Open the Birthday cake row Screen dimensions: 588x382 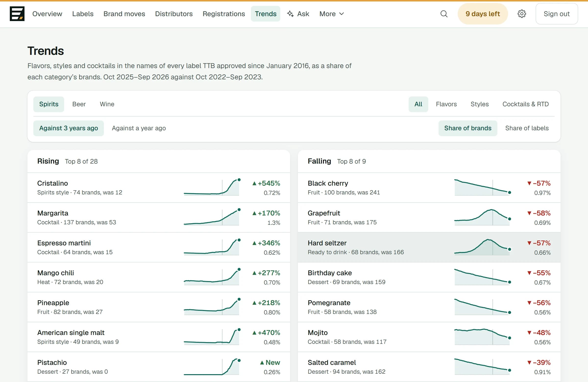click(x=429, y=277)
